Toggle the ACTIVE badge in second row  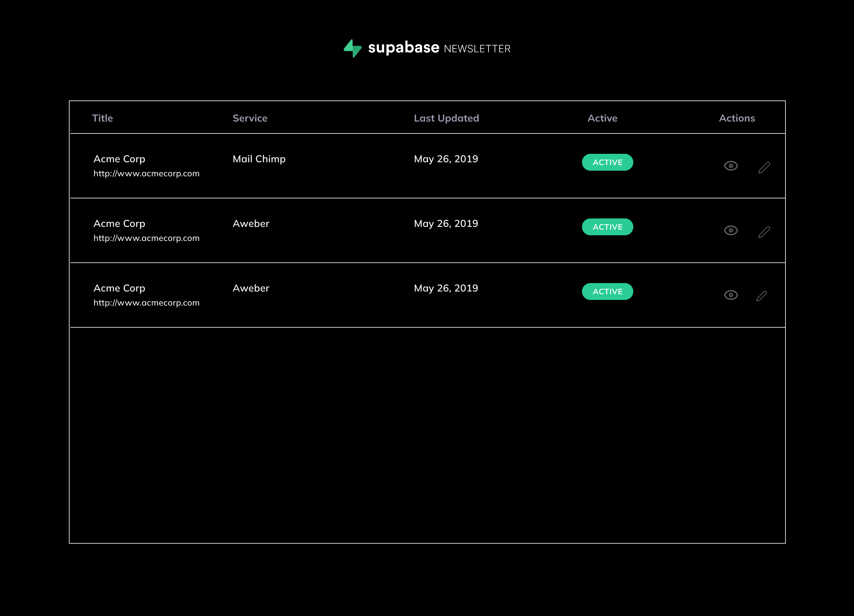[x=607, y=227]
